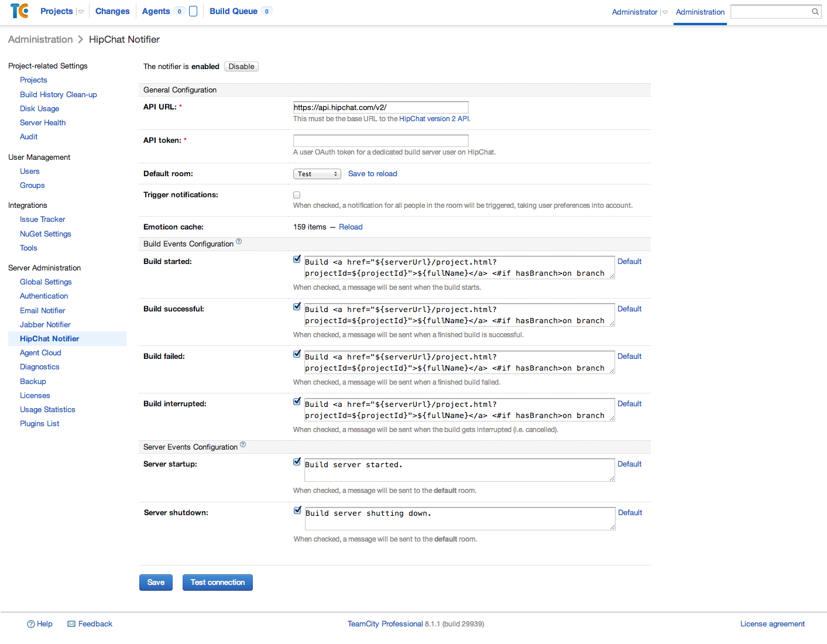This screenshot has width=827, height=644.
Task: Open the Agents tab
Action: coord(156,11)
